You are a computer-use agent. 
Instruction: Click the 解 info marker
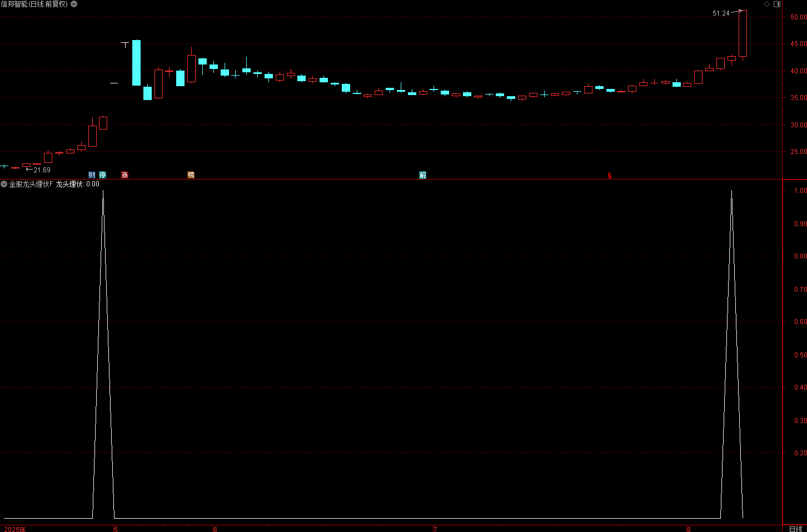click(x=423, y=175)
